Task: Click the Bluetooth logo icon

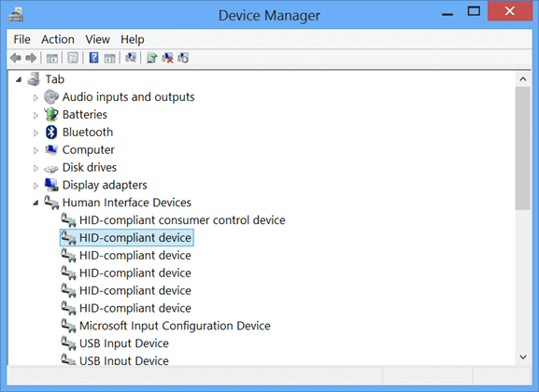Action: pos(51,132)
